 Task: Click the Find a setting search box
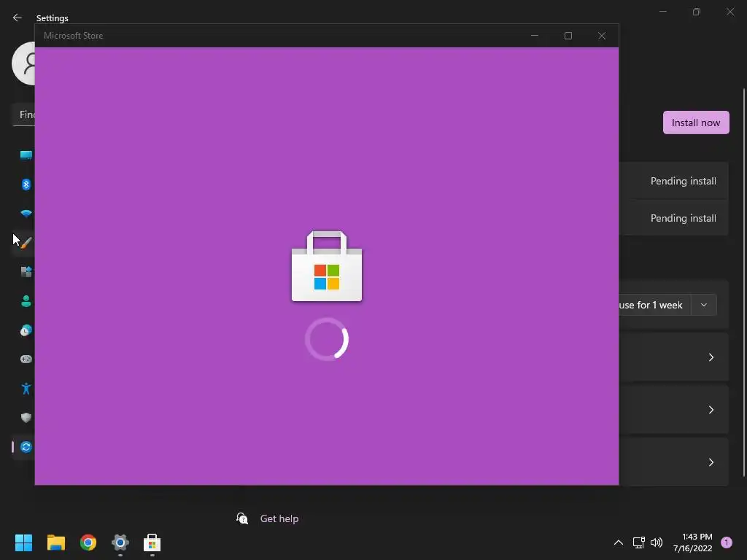point(24,114)
